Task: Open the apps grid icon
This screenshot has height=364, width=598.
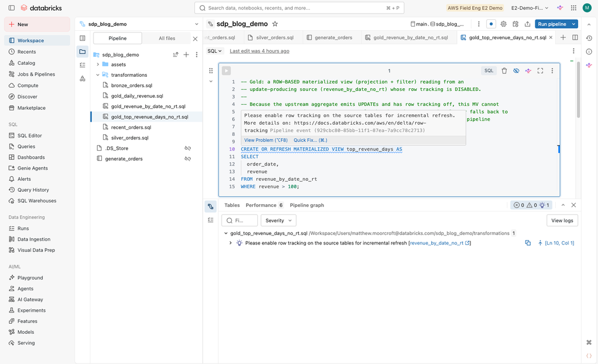Action: tap(573, 7)
